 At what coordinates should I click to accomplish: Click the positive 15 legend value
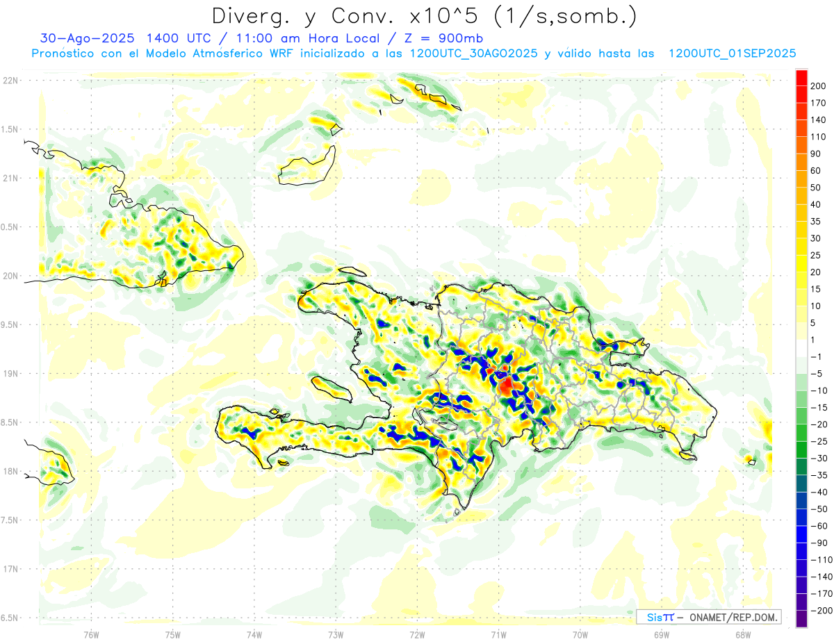(817, 289)
